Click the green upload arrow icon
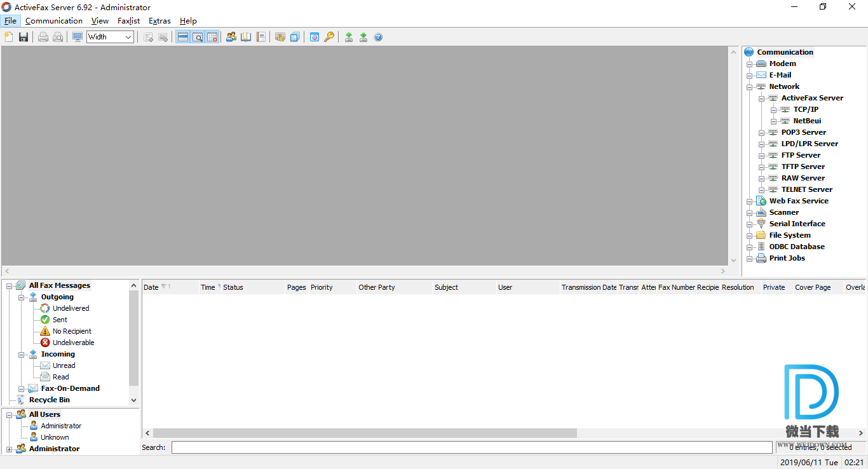The height and width of the screenshot is (469, 868). coord(349,37)
